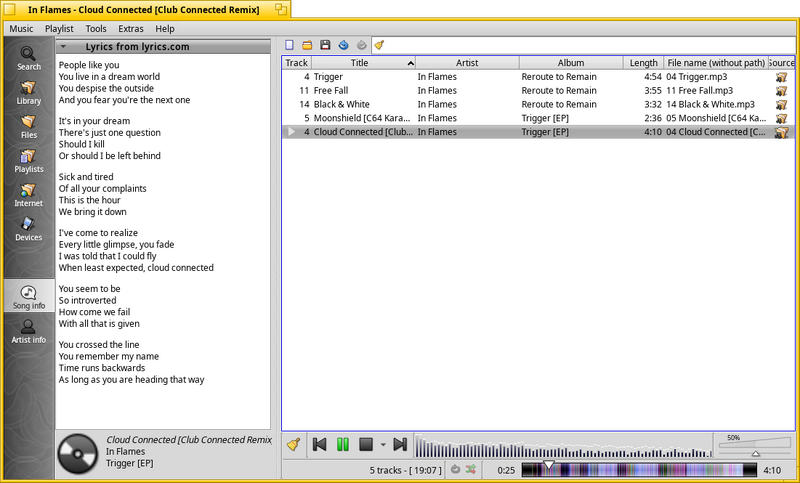This screenshot has width=800, height=483.
Task: Clear playlist with broom icon near playback controls
Action: (293, 445)
